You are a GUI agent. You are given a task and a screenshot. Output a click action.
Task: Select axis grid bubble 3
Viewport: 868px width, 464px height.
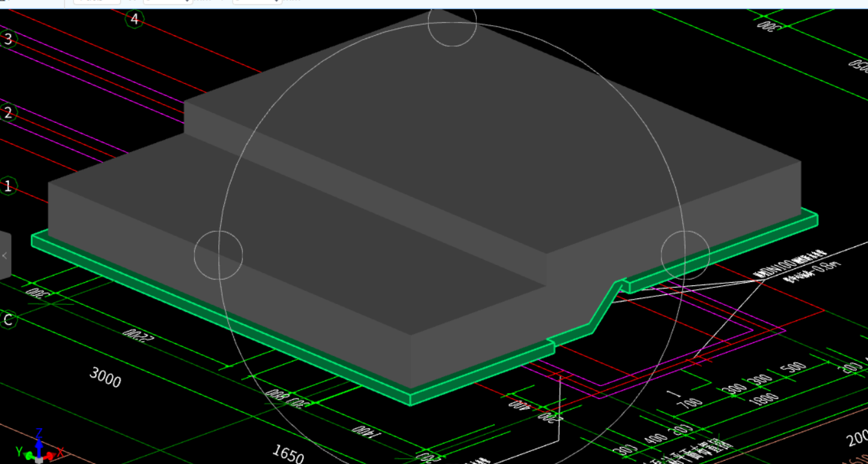click(x=8, y=38)
